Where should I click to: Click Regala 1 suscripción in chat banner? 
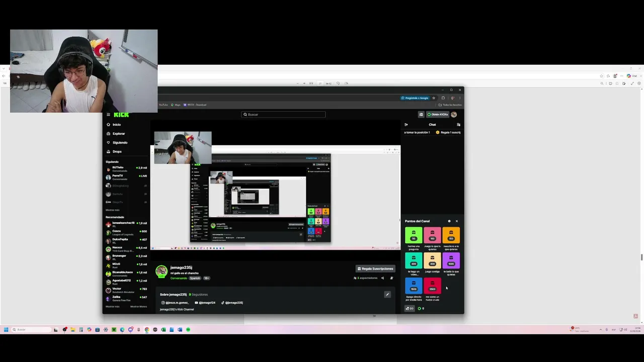click(448, 133)
